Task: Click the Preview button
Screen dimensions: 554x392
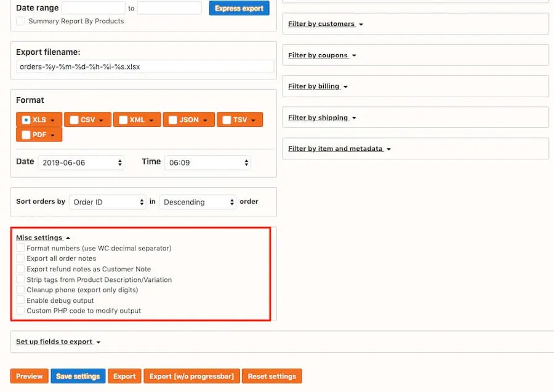Action: click(30, 376)
